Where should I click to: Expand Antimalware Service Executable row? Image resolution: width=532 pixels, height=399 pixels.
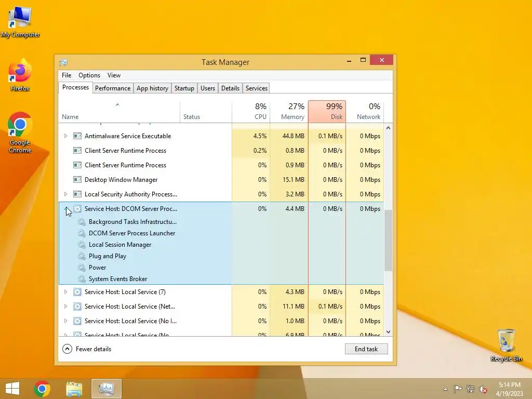66,136
